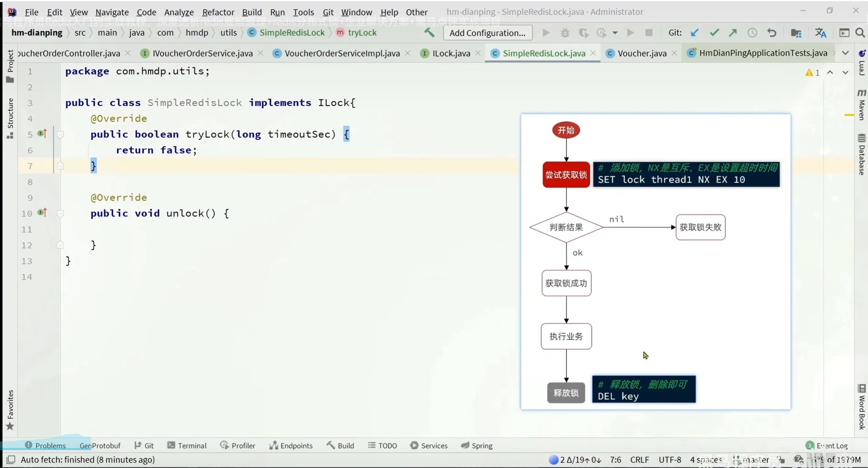Collapse tryLock method fold toggle
The width and height of the screenshot is (868, 468).
coord(60,135)
